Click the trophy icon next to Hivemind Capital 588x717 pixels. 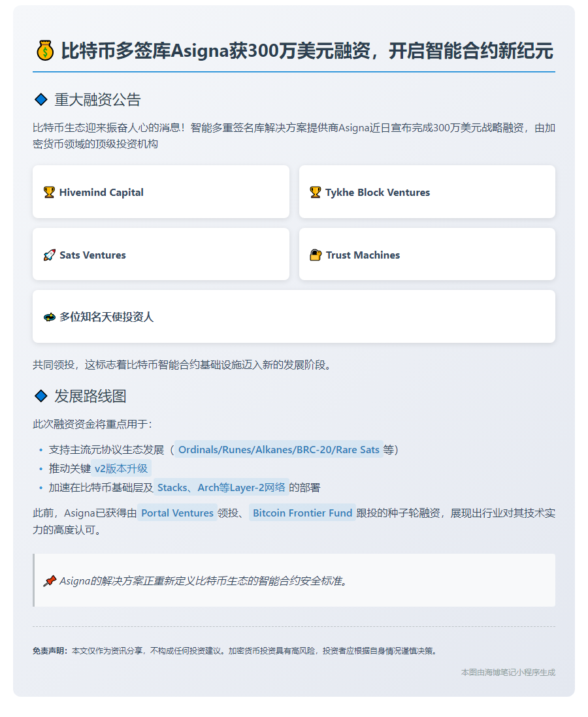[x=49, y=192]
